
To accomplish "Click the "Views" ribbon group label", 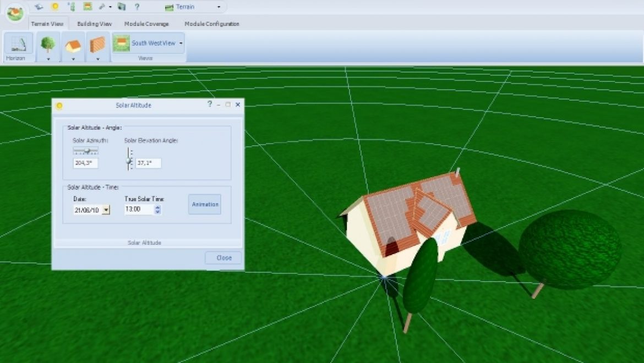I will point(145,58).
